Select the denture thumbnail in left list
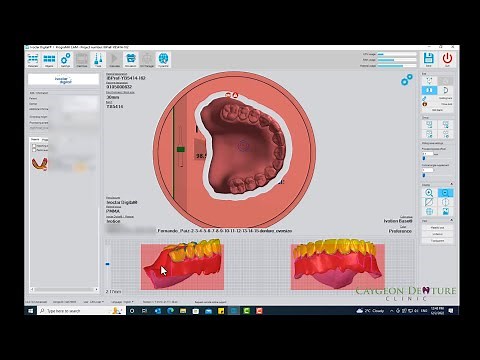480x360 pixels. pos(40,164)
